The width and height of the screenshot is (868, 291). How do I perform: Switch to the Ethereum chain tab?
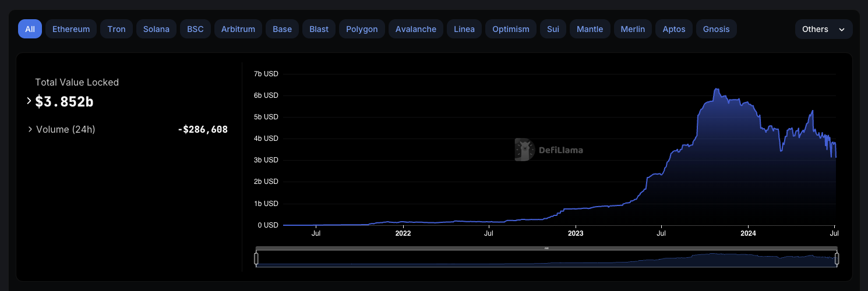(x=71, y=29)
